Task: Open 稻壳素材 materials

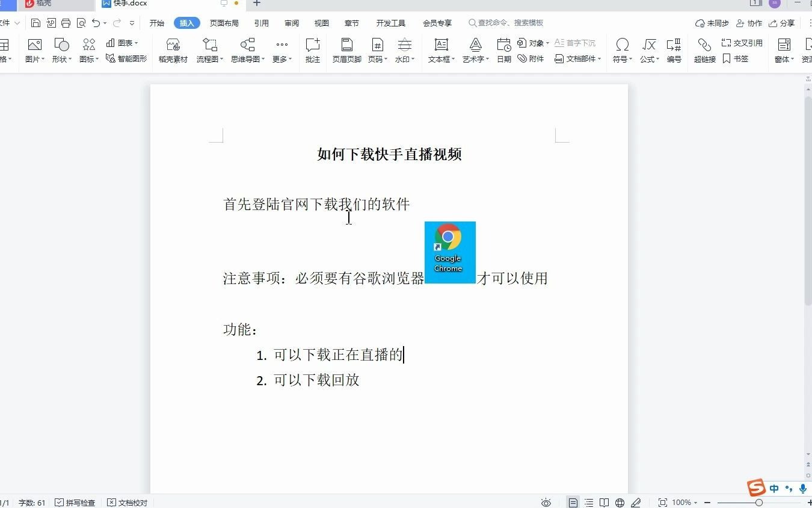Action: (x=173, y=51)
